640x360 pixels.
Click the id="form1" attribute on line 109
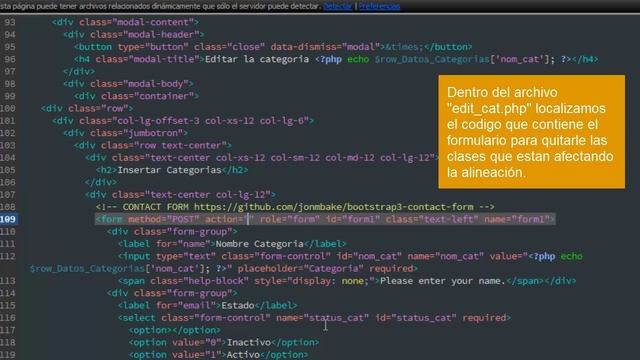tap(353, 219)
